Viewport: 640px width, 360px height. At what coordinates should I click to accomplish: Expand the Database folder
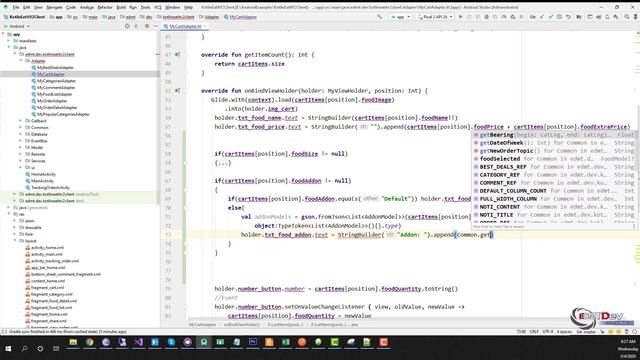(20, 134)
